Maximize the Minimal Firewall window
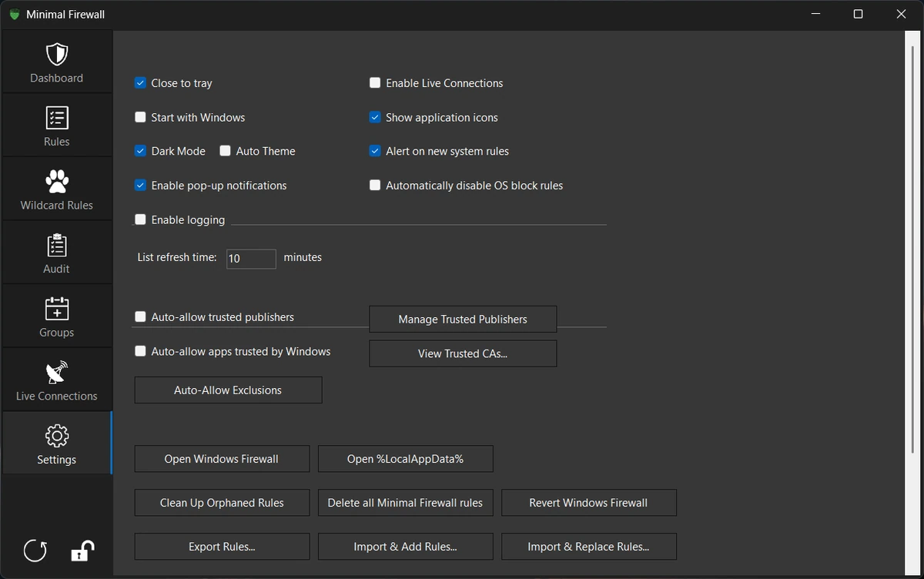924x579 pixels. tap(858, 15)
